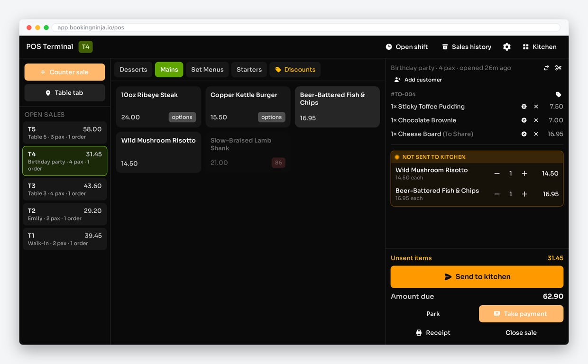This screenshot has height=364, width=588.
Task: Click Send to kitchen
Action: tap(477, 277)
